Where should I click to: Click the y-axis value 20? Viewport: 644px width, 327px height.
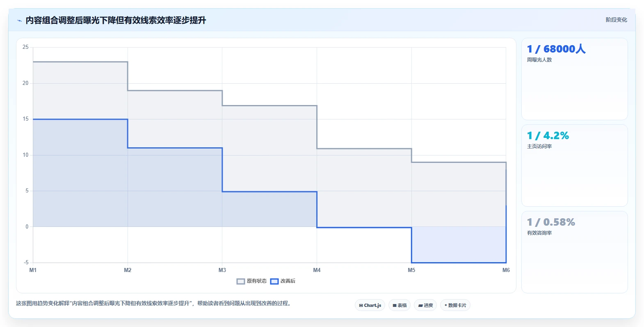click(25, 83)
